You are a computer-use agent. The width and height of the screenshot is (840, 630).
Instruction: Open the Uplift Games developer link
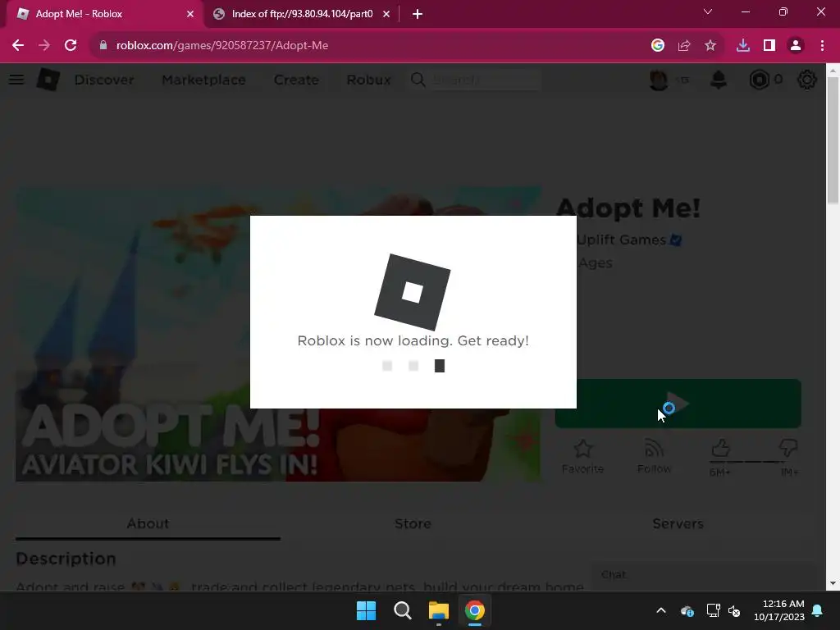[x=622, y=240]
